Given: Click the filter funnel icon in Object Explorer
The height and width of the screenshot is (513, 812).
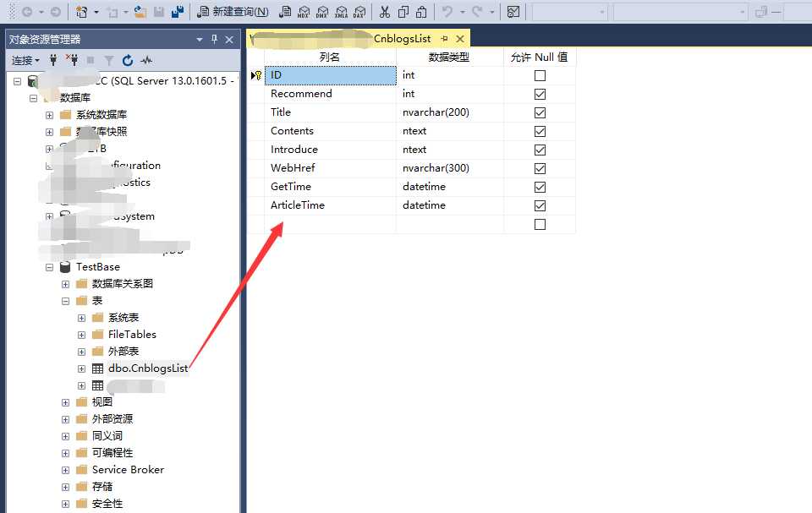Looking at the screenshot, I should [109, 61].
